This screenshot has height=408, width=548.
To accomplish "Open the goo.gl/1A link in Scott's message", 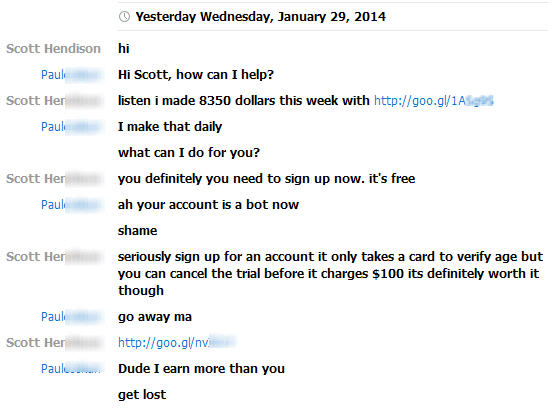I will [434, 101].
